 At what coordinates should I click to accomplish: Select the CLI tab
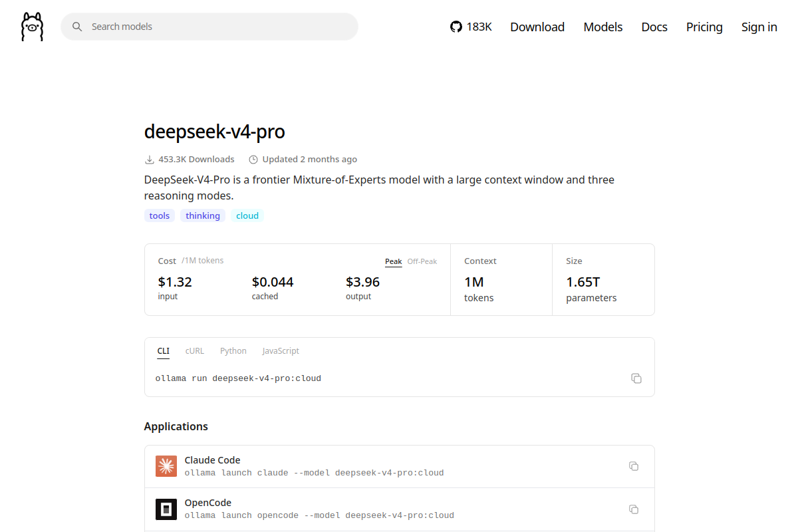point(164,351)
